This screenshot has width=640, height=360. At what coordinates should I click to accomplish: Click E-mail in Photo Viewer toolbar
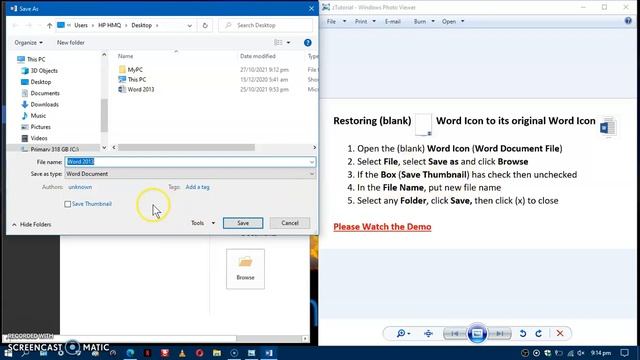pyautogui.click(x=393, y=21)
